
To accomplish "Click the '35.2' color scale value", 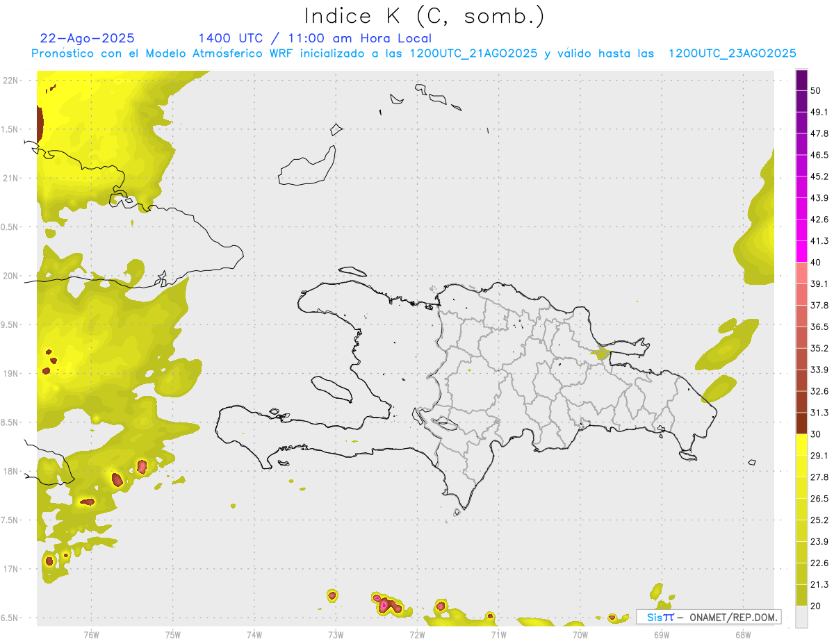I will [819, 348].
